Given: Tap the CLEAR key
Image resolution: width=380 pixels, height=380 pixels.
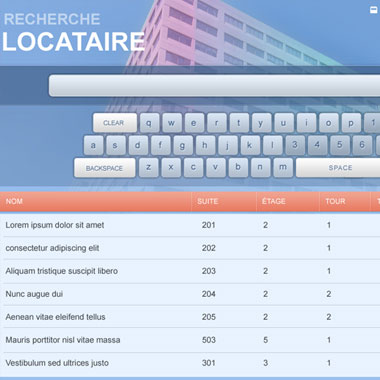Looking at the screenshot, I should click(115, 123).
